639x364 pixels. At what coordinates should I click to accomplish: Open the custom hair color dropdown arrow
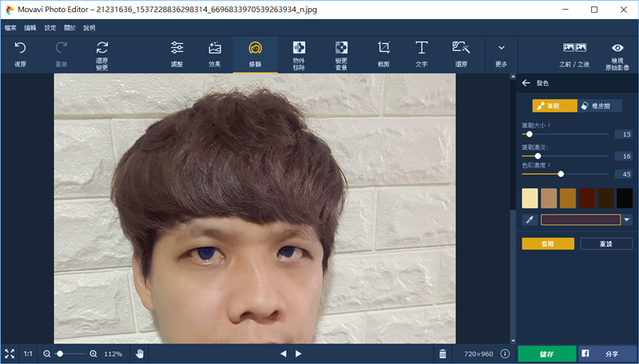pos(627,220)
